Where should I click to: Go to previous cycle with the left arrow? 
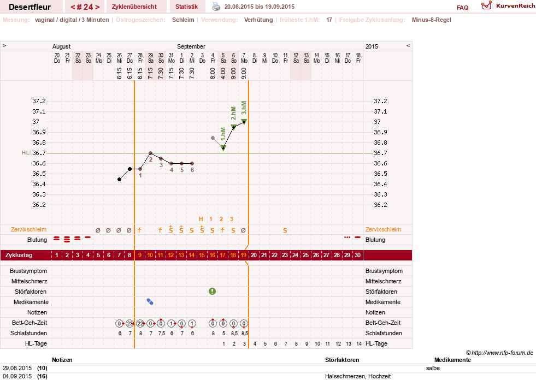(x=73, y=7)
